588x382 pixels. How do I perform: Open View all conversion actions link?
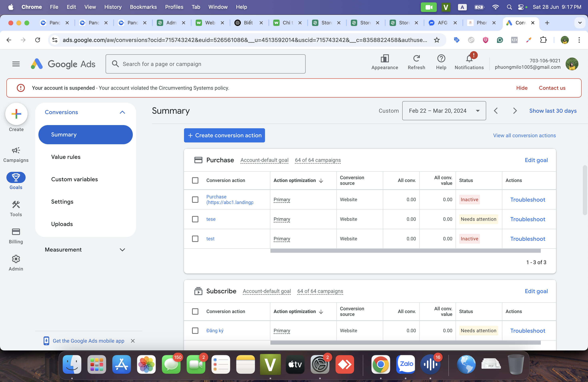pos(524,135)
